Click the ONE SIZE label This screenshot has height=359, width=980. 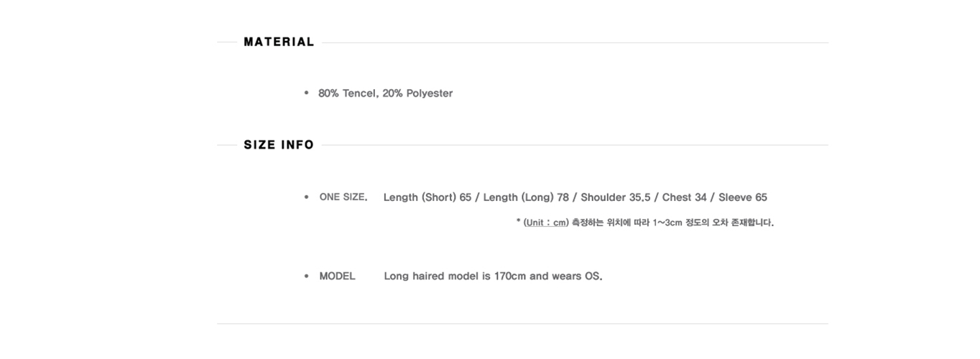tap(343, 197)
